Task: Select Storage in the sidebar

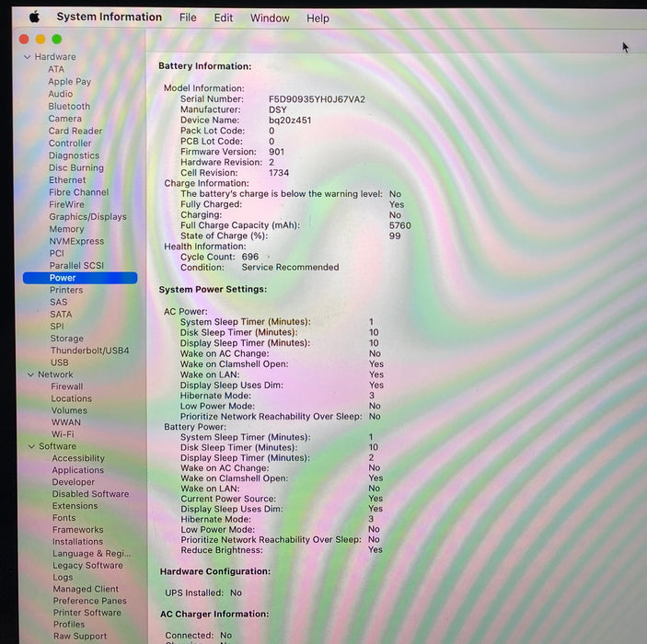Action: point(67,339)
